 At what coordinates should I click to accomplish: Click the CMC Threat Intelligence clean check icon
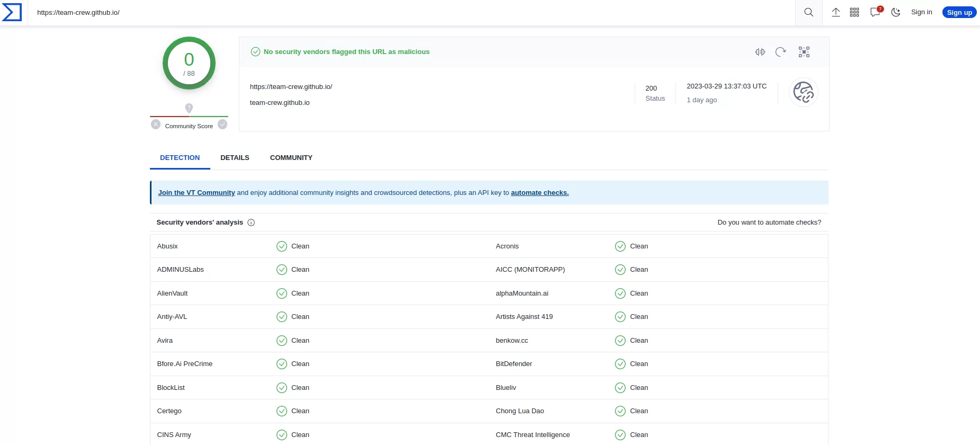620,435
